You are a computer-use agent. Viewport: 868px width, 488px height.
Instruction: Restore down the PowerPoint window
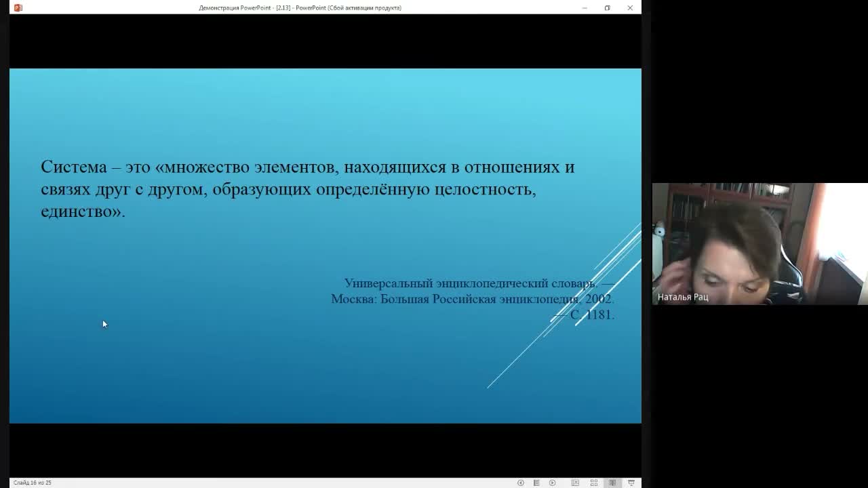pyautogui.click(x=607, y=7)
